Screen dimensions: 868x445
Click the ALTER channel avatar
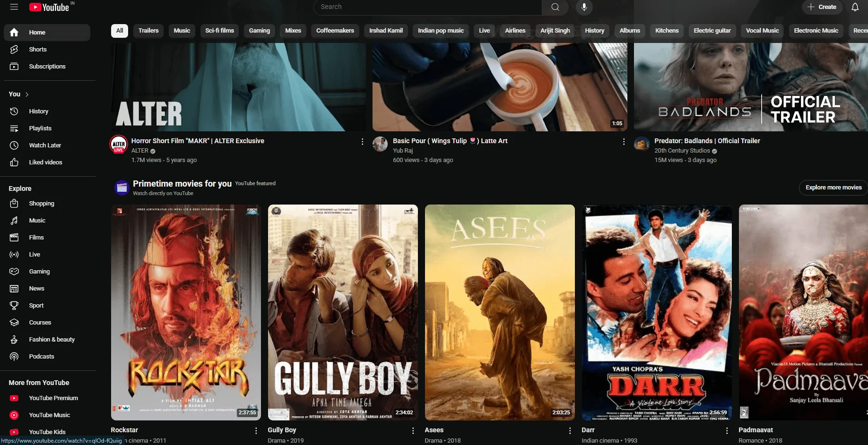pyautogui.click(x=119, y=144)
